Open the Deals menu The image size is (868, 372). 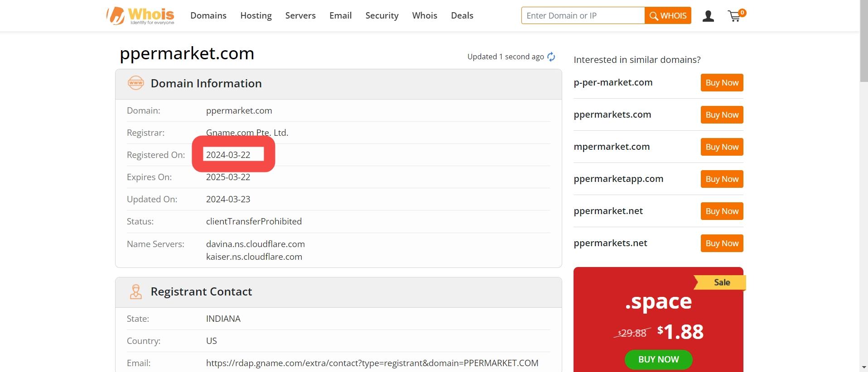point(462,15)
